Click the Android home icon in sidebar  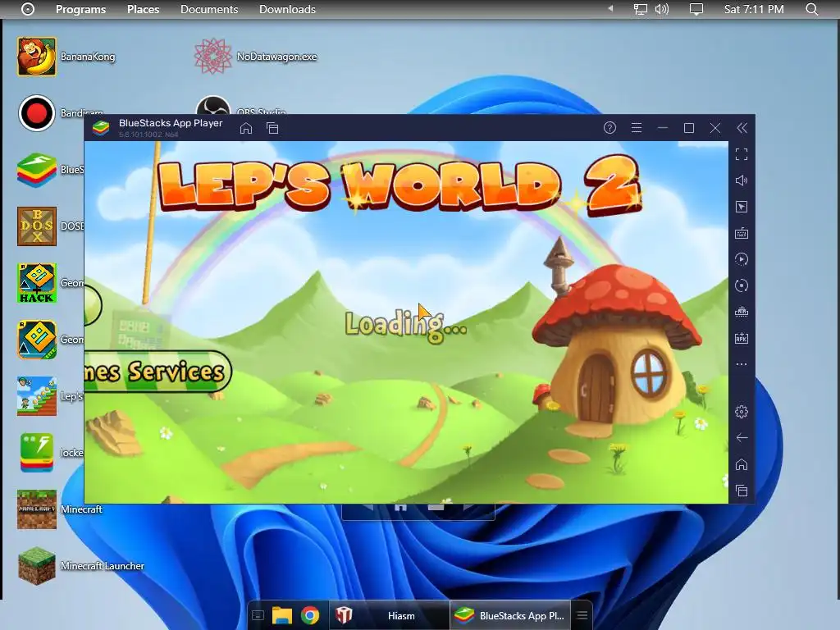pos(742,464)
